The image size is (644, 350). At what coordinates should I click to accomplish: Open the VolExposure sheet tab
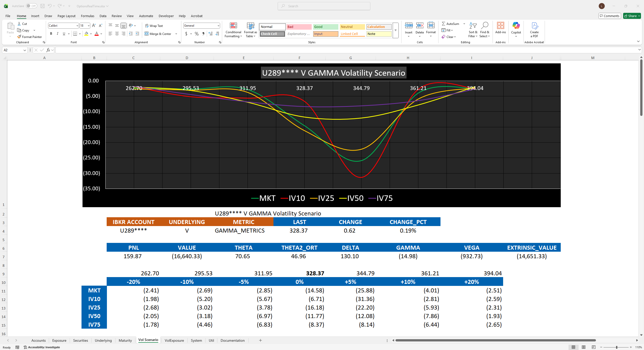(x=174, y=340)
